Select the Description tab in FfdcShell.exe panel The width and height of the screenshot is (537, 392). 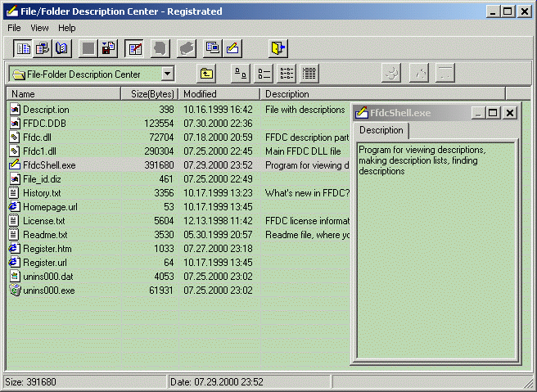point(381,130)
